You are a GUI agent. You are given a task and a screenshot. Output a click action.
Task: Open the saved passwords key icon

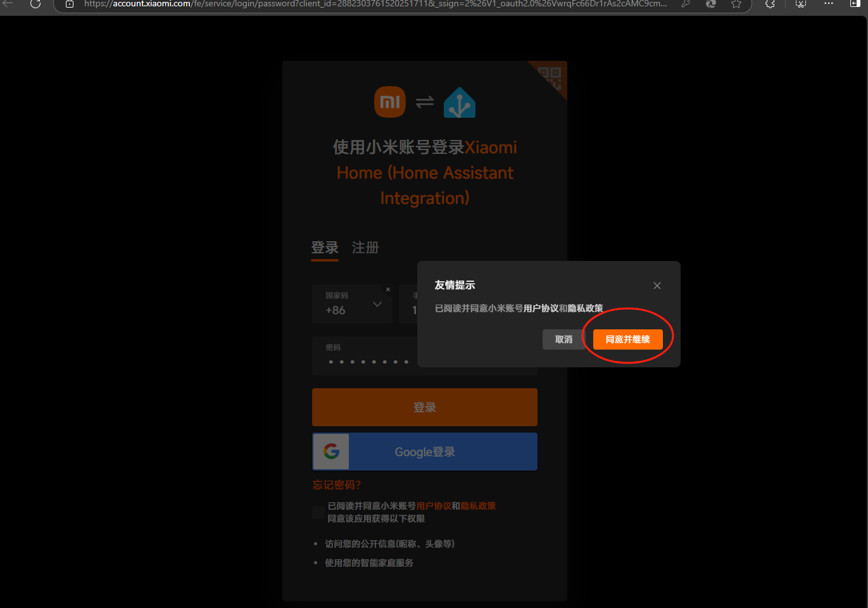[686, 4]
